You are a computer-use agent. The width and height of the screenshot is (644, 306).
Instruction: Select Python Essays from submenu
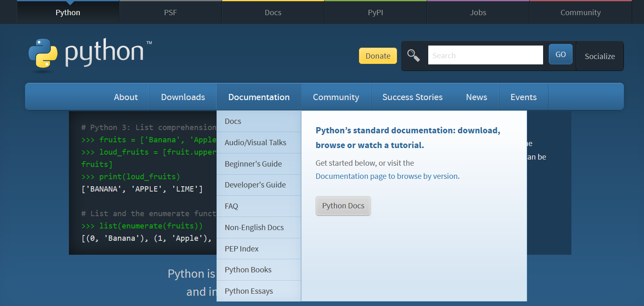click(259, 291)
